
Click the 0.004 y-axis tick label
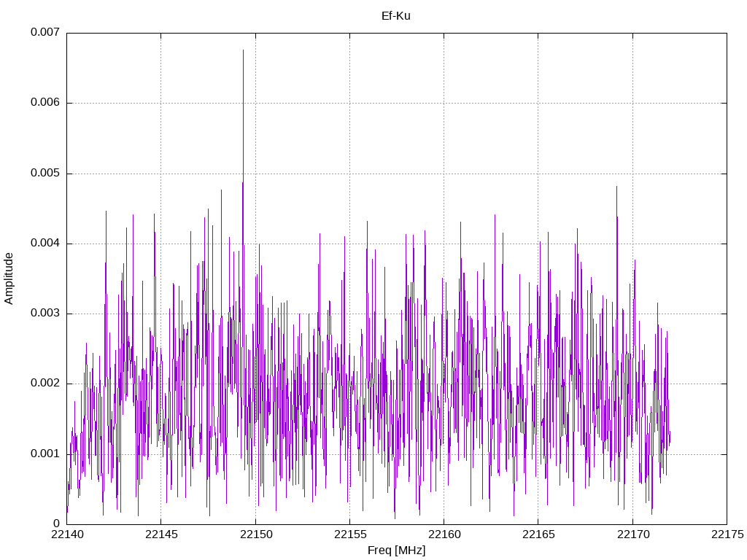click(x=45, y=244)
